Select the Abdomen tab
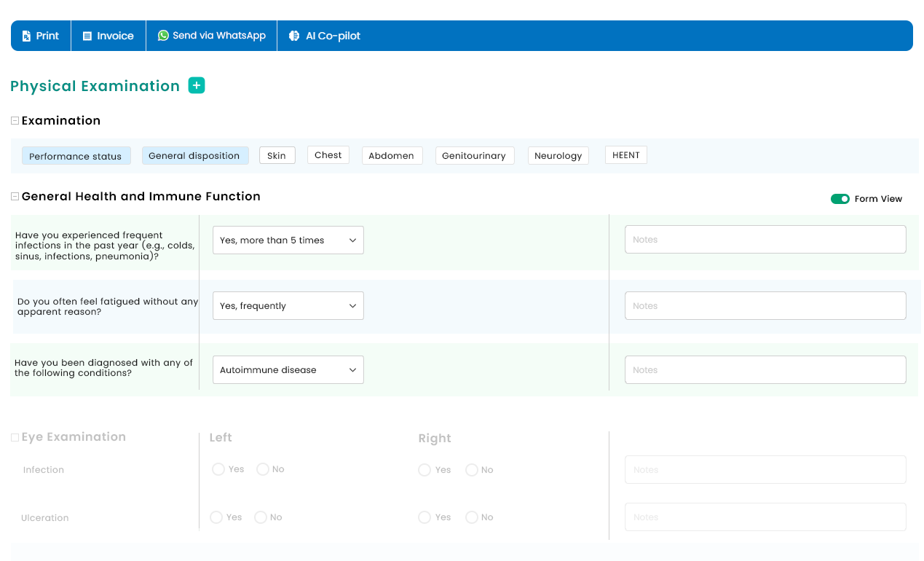Image resolution: width=924 pixels, height=561 pixels. [x=392, y=156]
